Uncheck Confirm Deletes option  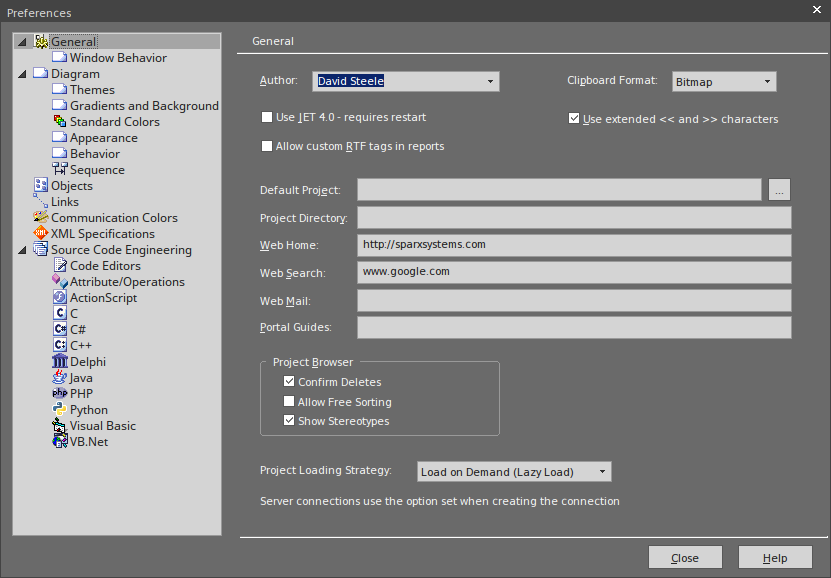(289, 382)
